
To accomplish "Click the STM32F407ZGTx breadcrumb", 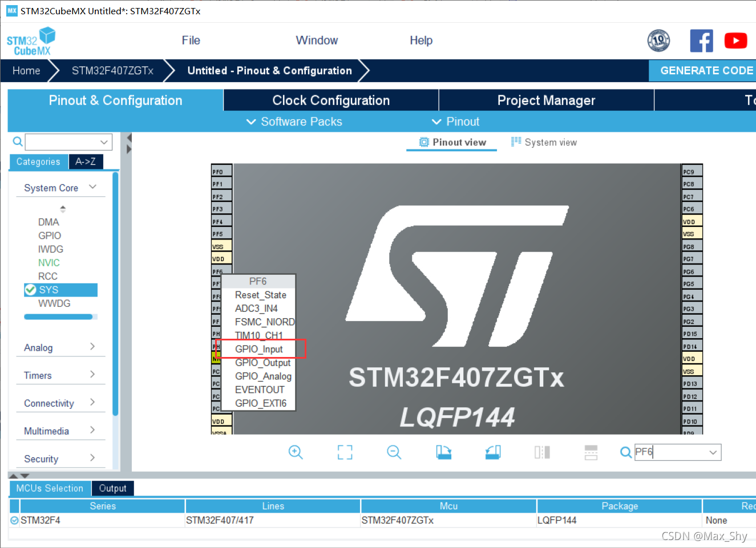I will (x=112, y=71).
